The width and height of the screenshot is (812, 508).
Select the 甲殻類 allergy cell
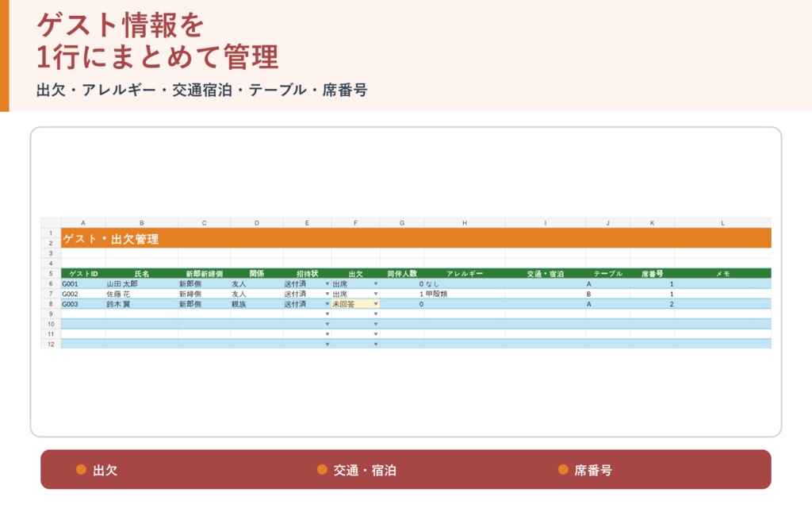point(465,294)
